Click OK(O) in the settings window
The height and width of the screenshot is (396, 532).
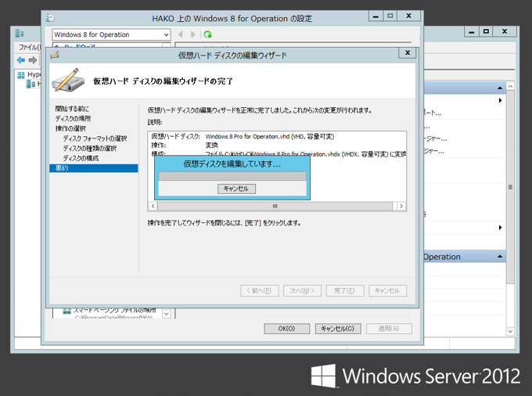[286, 329]
